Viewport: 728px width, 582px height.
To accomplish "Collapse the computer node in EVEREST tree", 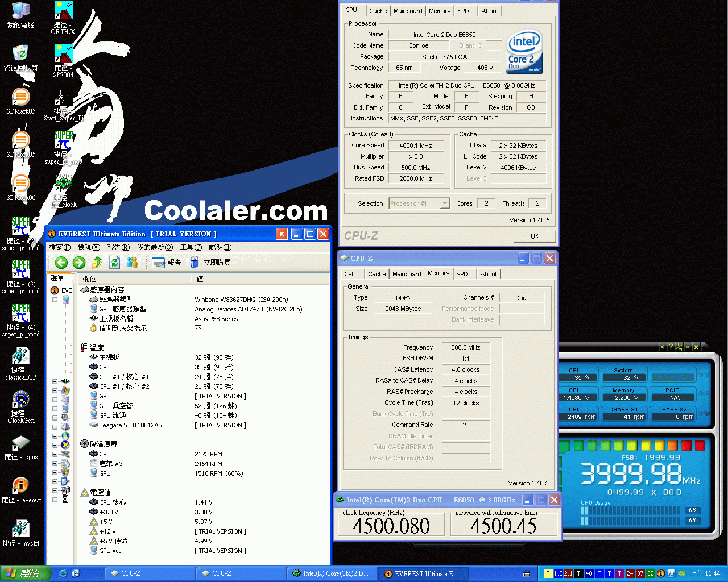I will click(x=55, y=300).
